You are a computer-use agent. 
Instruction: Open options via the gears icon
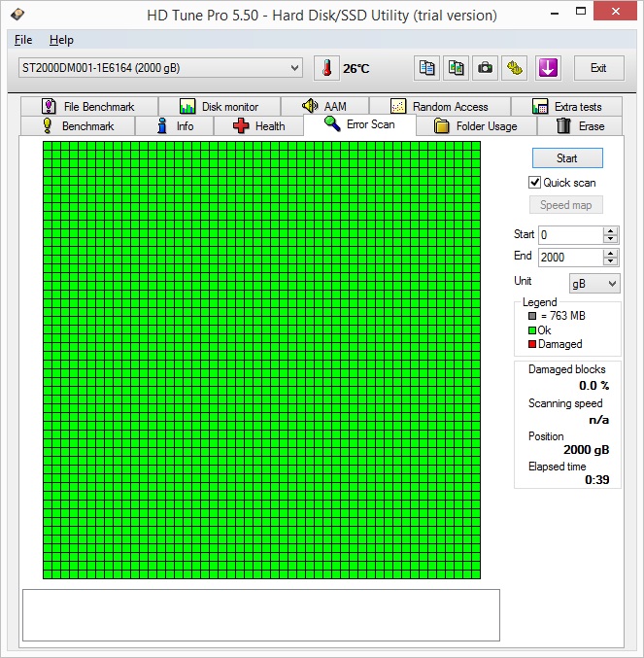(515, 68)
